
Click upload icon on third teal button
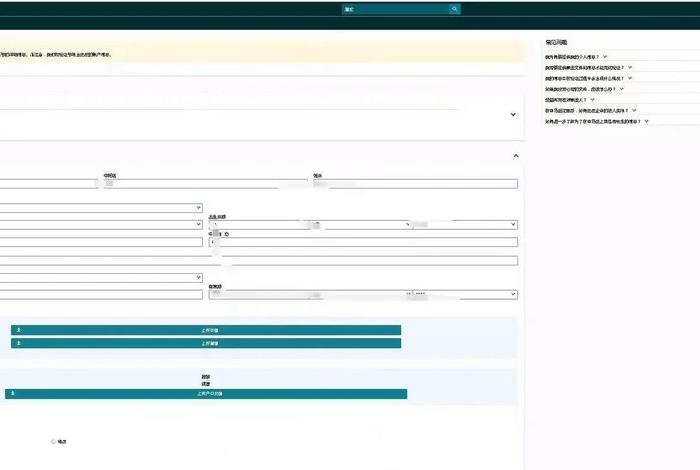11,394
